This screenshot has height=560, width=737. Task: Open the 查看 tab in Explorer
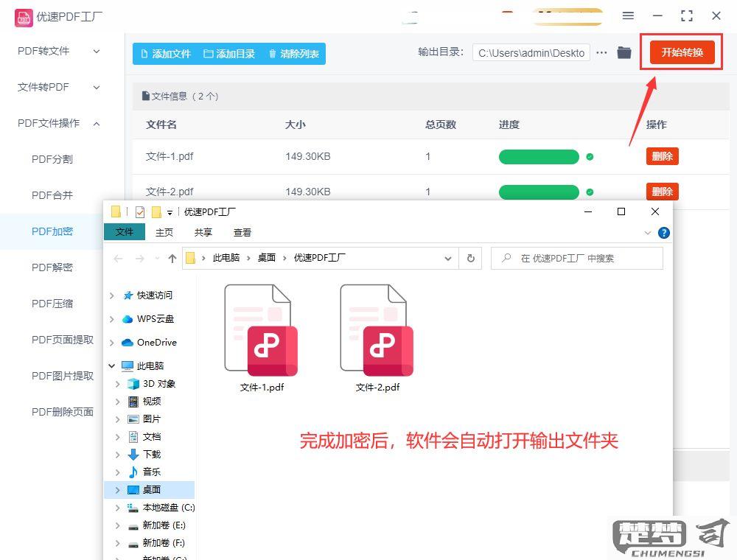242,233
